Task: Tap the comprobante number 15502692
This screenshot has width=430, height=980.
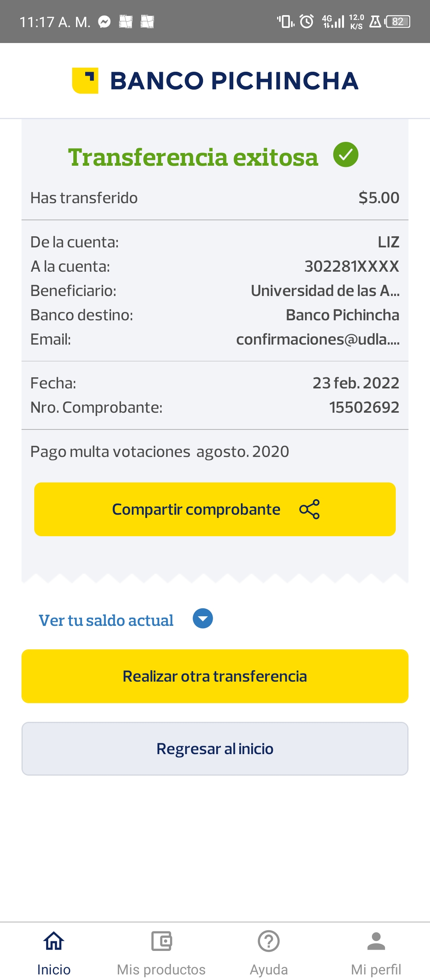Action: [x=364, y=408]
